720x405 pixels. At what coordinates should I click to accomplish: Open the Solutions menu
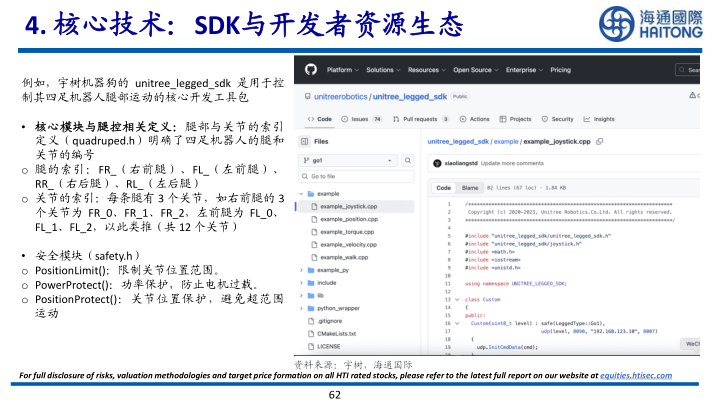(383, 70)
